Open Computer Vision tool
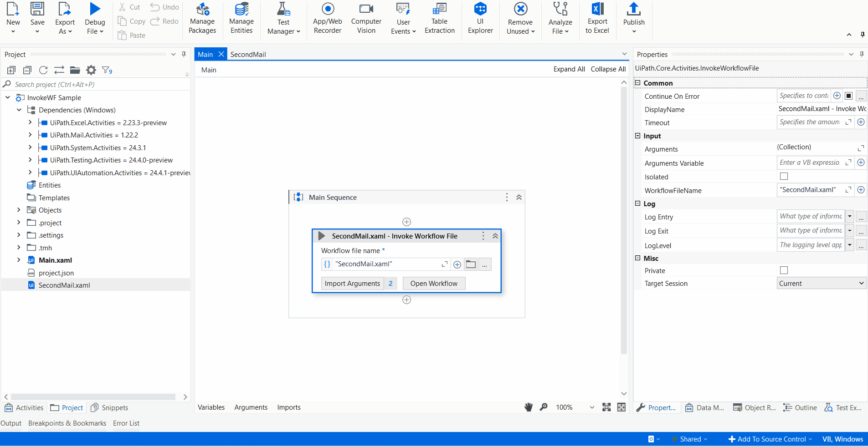The width and height of the screenshot is (868, 447). [x=366, y=18]
